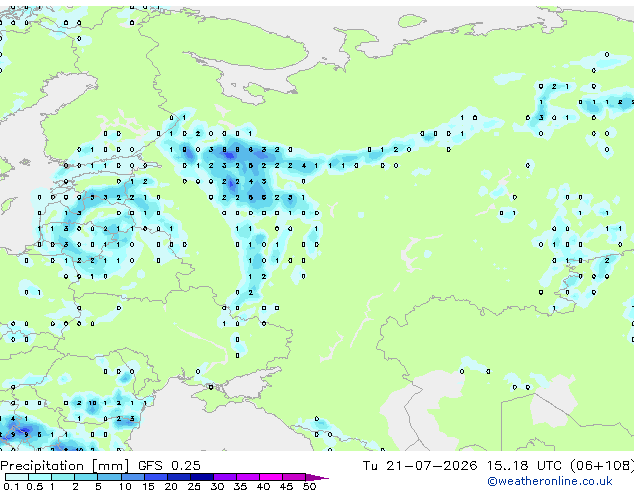Viewport: 634px width, 490px height.
Task: Click the '15' legend scale label
Action: point(148,486)
